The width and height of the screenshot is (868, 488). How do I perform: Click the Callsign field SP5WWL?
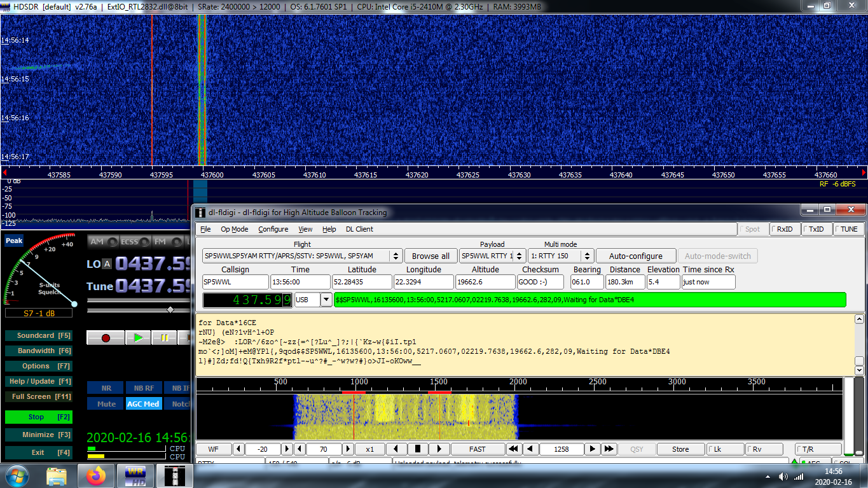click(x=235, y=282)
